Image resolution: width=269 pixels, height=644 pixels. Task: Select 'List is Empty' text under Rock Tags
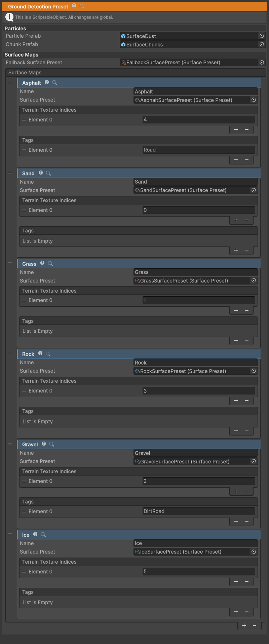click(x=38, y=422)
